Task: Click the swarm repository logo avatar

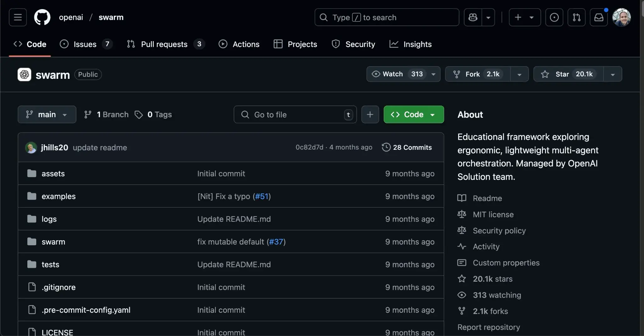Action: click(x=24, y=74)
